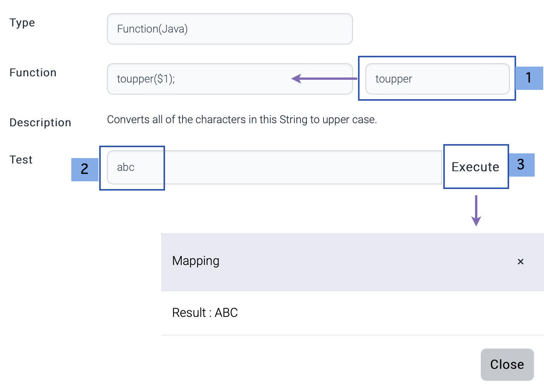Click the Description label
Viewport: 544px width, 392px height.
tap(40, 123)
